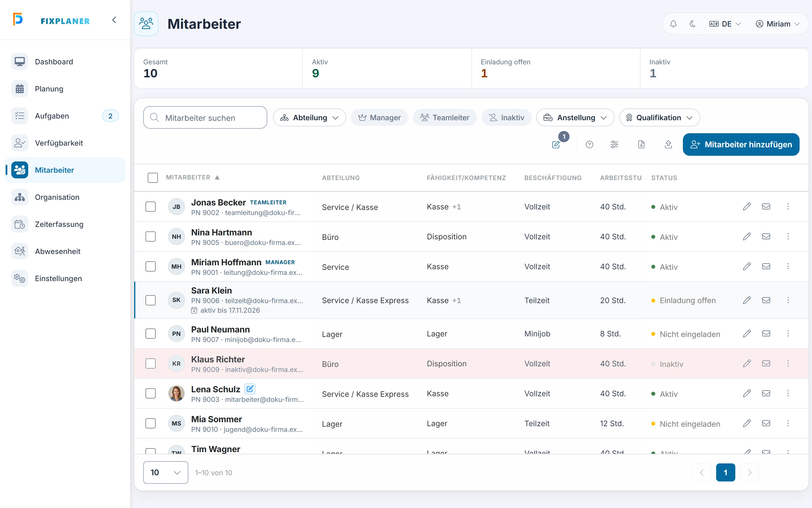Image resolution: width=812 pixels, height=508 pixels.
Task: Toggle the Manager filter chip
Action: [379, 118]
